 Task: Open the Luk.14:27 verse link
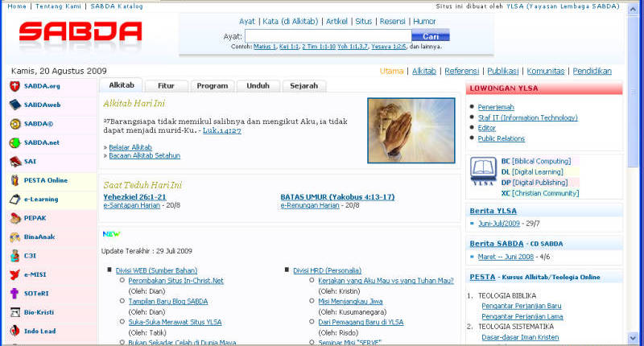[x=222, y=130]
